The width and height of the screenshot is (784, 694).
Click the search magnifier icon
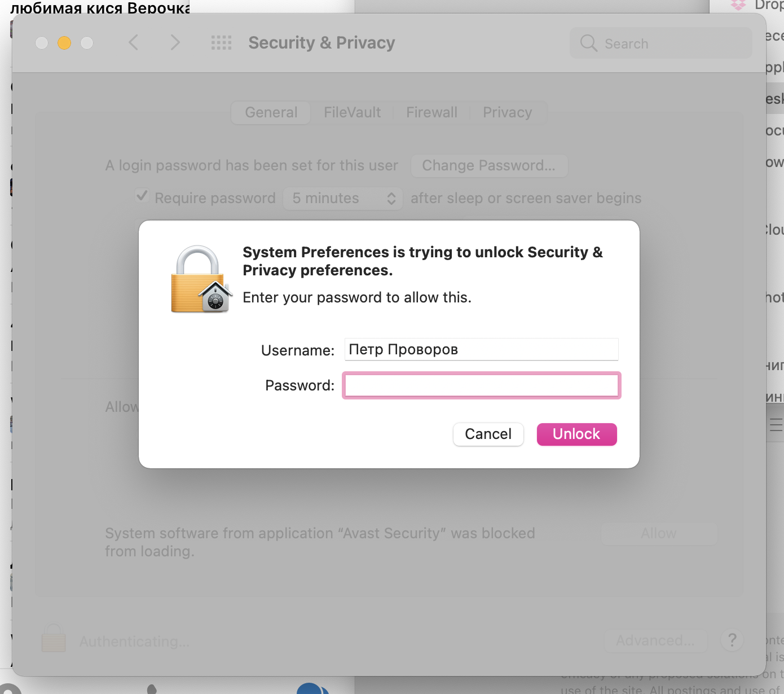[x=588, y=43]
